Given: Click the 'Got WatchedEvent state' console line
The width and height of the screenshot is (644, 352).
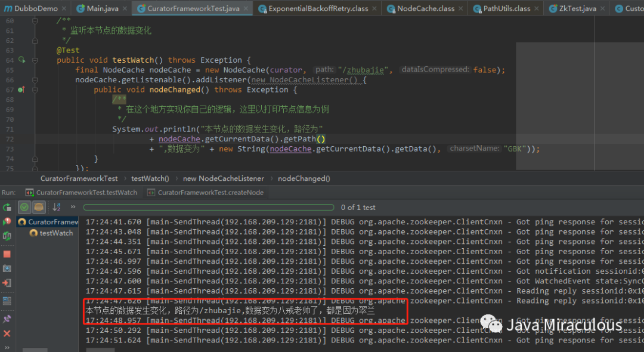Looking at the screenshot, I should point(364,281).
